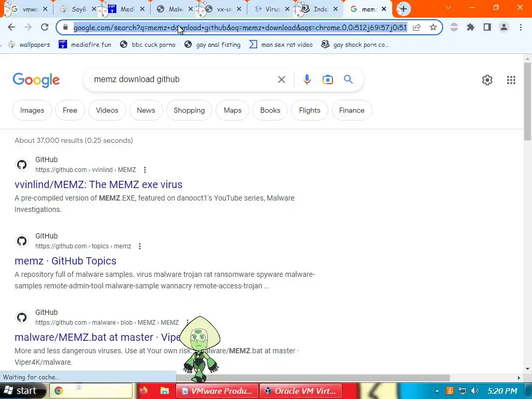The height and width of the screenshot is (399, 532).
Task: Launch Firefox from the taskbar
Action: pos(144,391)
